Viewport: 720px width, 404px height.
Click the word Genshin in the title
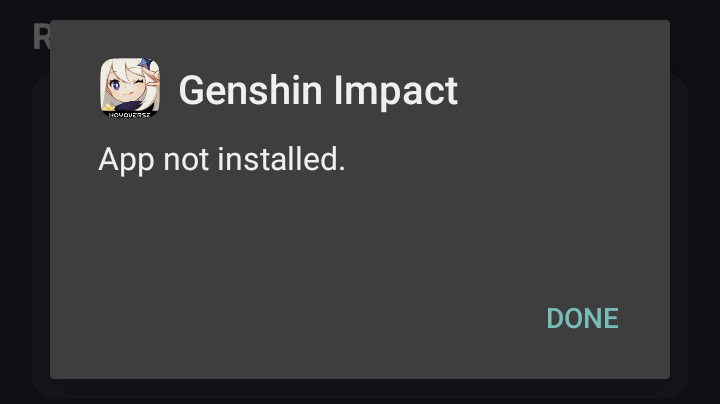click(x=250, y=90)
